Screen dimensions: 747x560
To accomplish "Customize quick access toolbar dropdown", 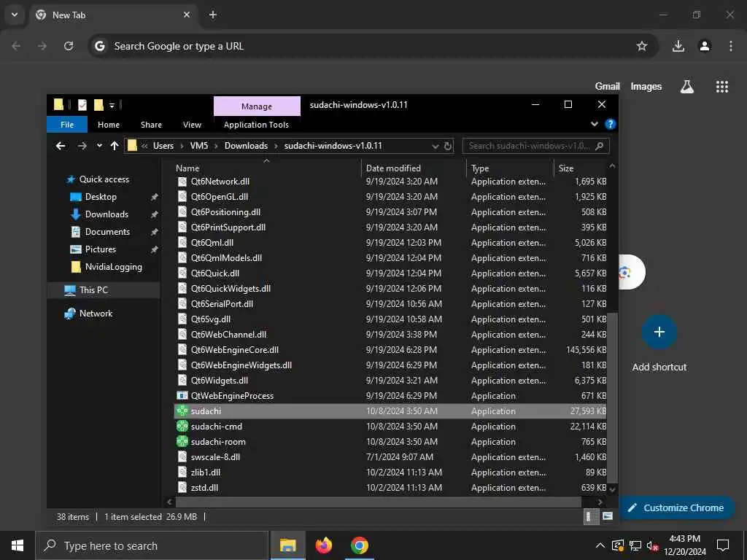I will coord(112,105).
